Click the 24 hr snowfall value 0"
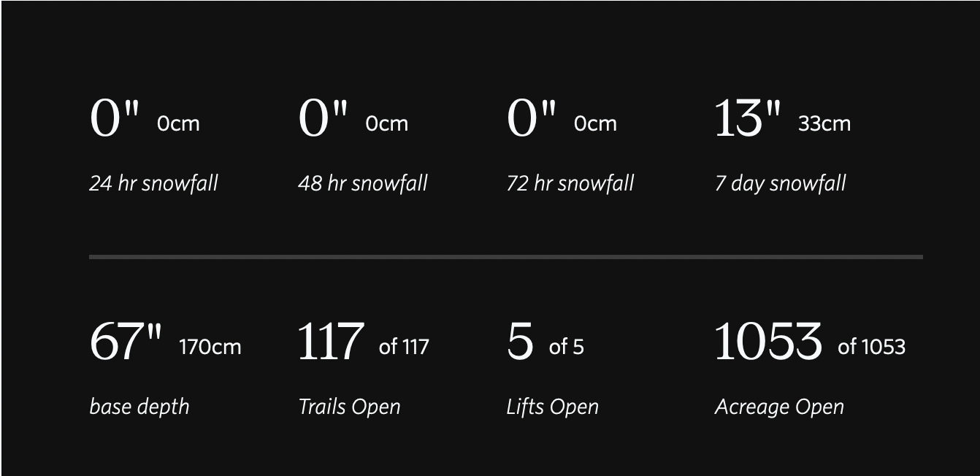This screenshot has width=980, height=476. pos(115,118)
